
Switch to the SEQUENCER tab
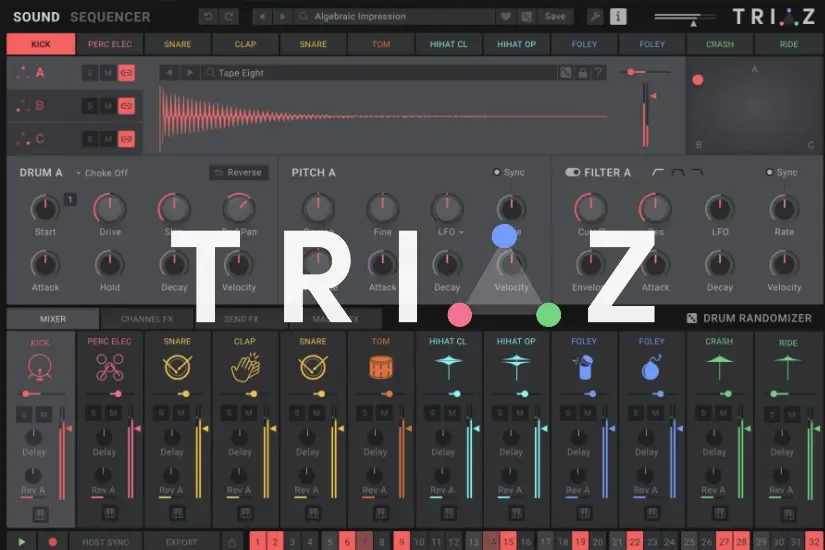tap(110, 17)
